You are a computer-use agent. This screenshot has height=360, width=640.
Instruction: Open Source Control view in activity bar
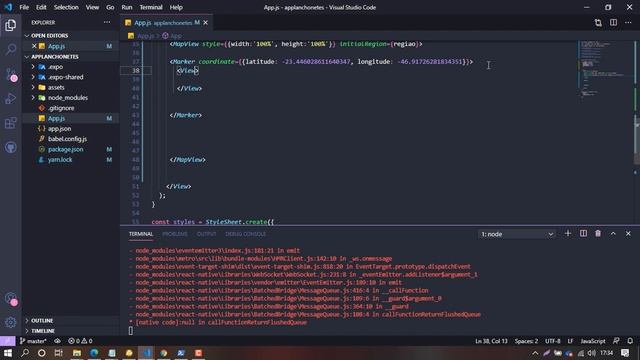tap(11, 74)
